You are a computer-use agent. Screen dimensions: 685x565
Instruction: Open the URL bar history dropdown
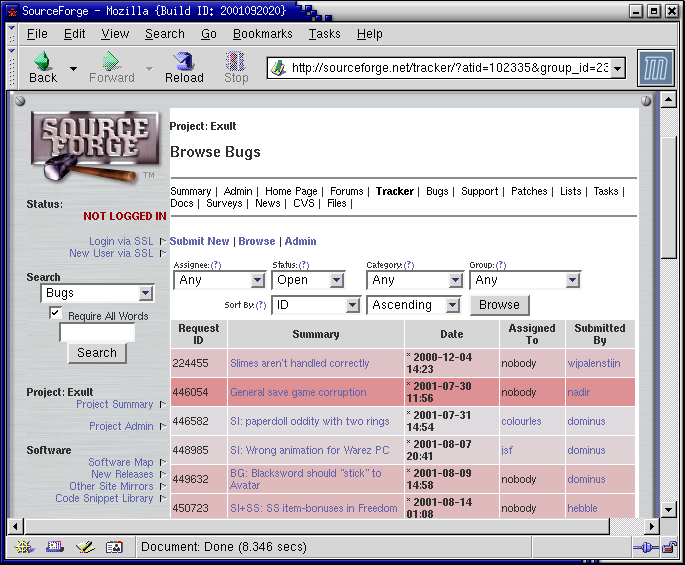click(617, 68)
